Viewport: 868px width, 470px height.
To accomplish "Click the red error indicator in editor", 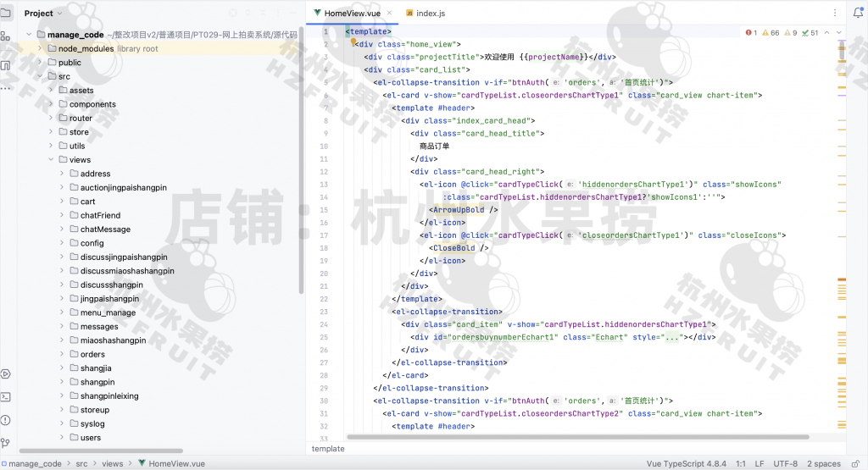I will 751,32.
